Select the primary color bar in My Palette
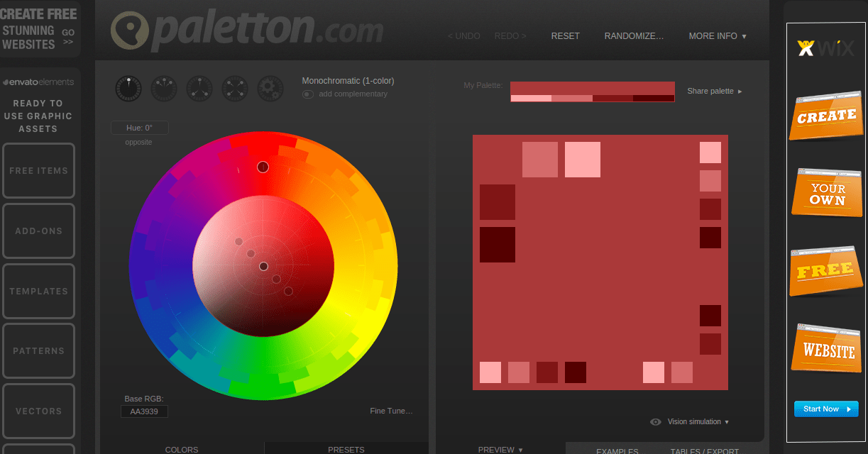Viewport: 868px width, 454px height. point(593,88)
